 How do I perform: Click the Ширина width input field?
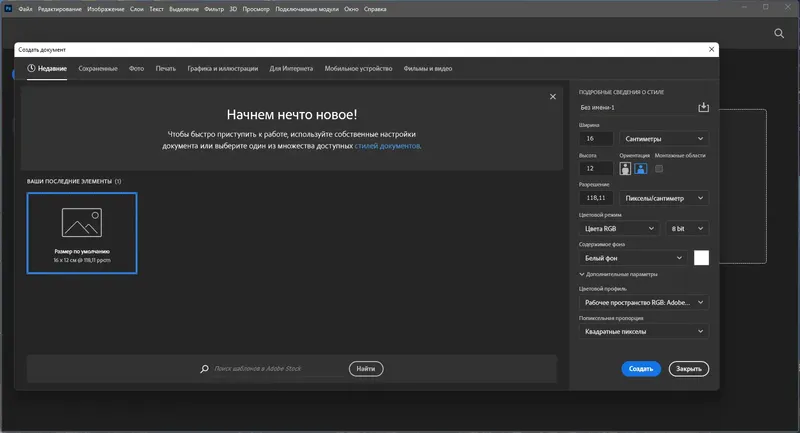(596, 139)
